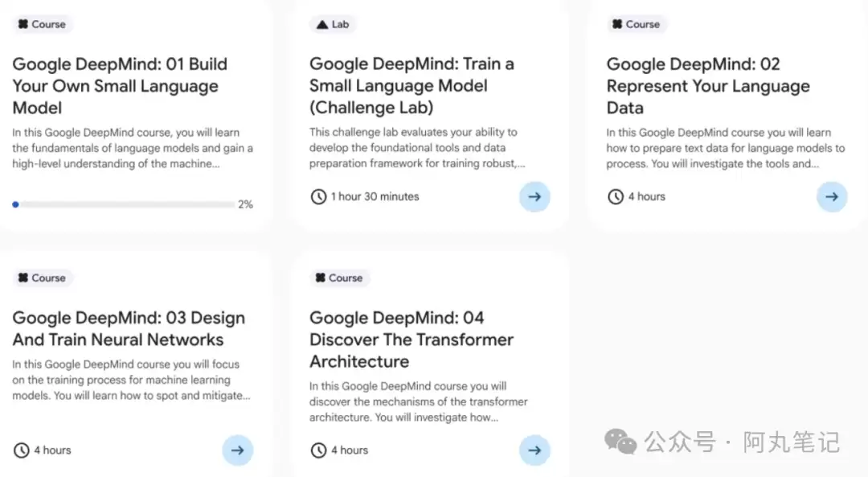
Task: Click the Course badge above 01 Build Your Own
Action: [x=42, y=24]
